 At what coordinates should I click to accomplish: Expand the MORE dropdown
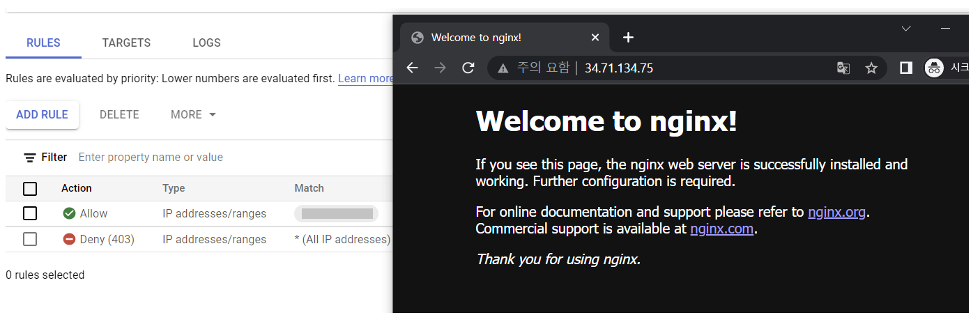[x=193, y=114]
